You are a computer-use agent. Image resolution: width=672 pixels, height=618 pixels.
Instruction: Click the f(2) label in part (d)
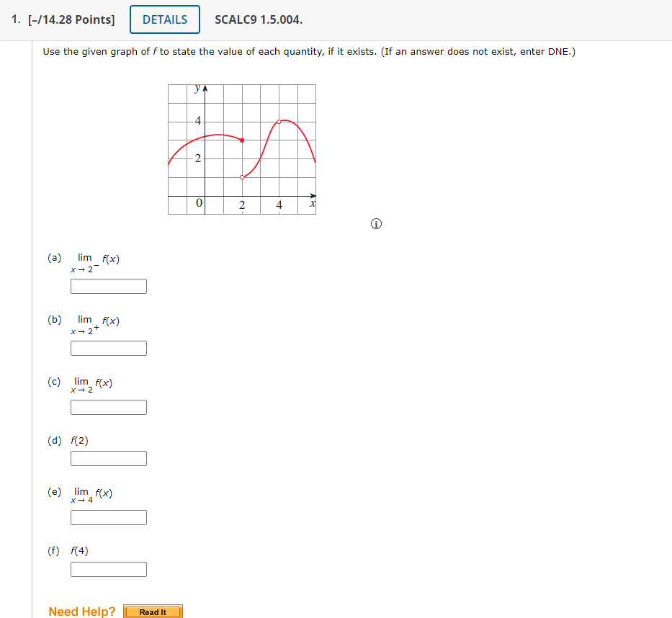click(78, 440)
